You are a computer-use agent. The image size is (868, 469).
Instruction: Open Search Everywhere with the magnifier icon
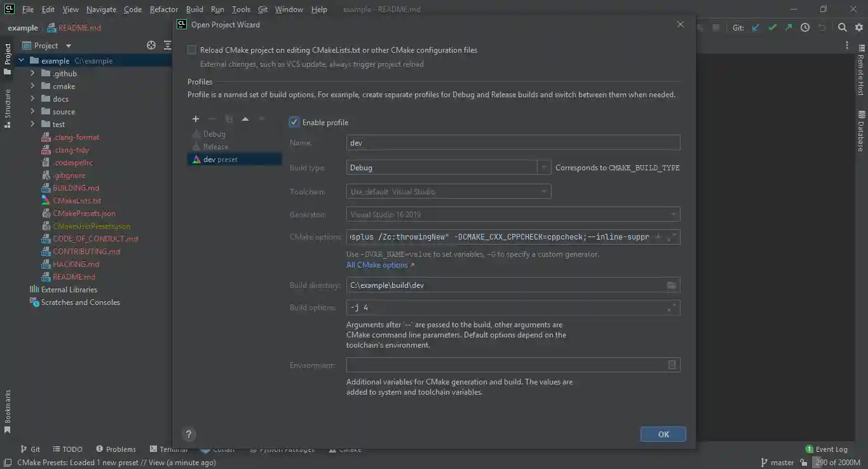(x=841, y=28)
